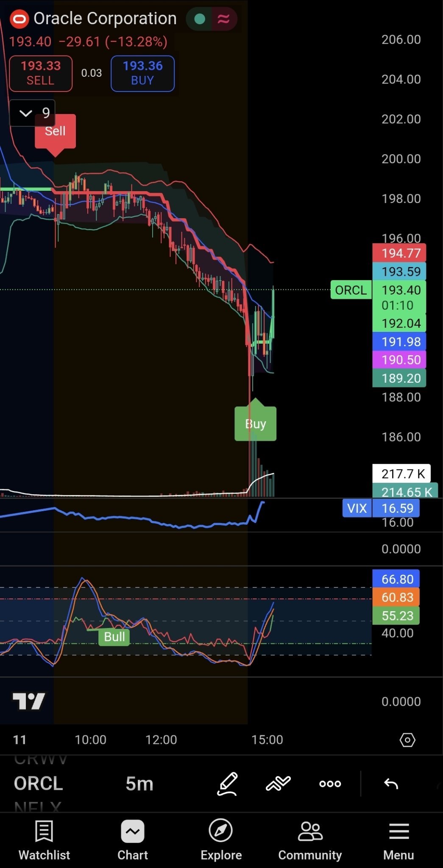Tap the 206.00 price scale label
This screenshot has height=868, width=443.
(401, 39)
